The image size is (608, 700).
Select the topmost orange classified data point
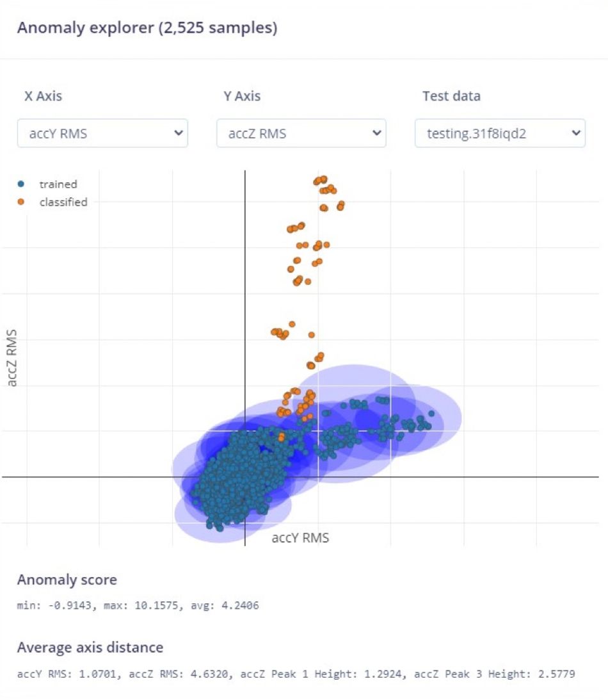324,179
